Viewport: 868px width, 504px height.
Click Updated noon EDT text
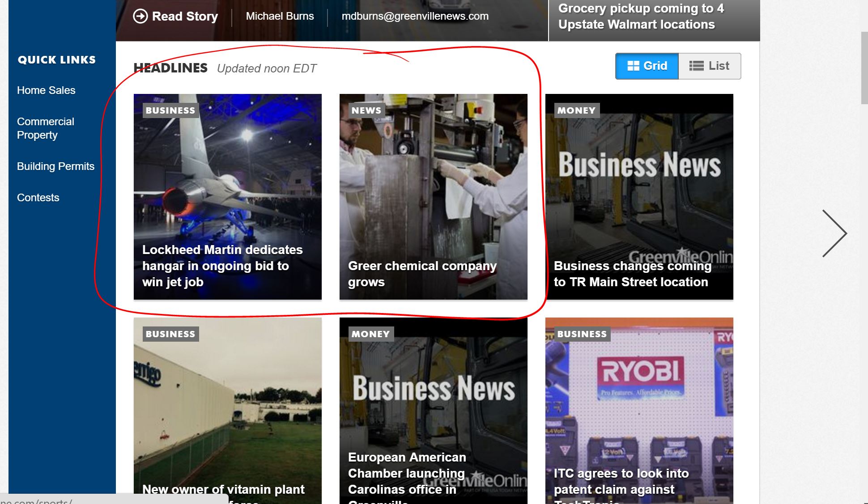pyautogui.click(x=267, y=68)
